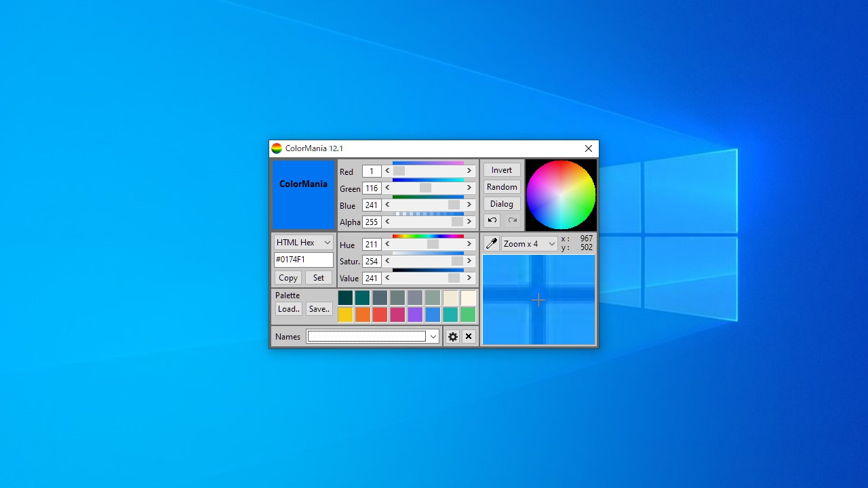Screen dimensions: 868x488
Task: Select the purple palette swatch
Action: click(x=415, y=314)
